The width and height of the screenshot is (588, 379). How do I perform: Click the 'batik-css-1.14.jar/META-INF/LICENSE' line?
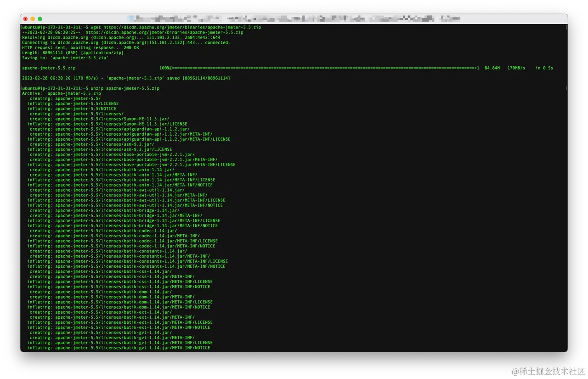pyautogui.click(x=120, y=281)
